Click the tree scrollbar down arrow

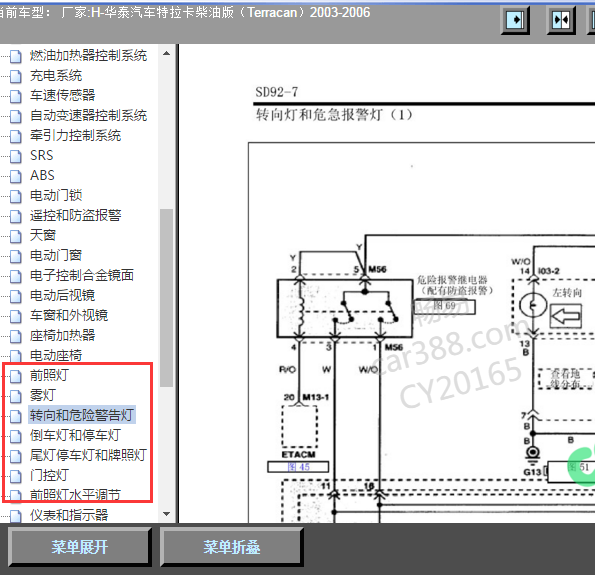click(x=166, y=514)
